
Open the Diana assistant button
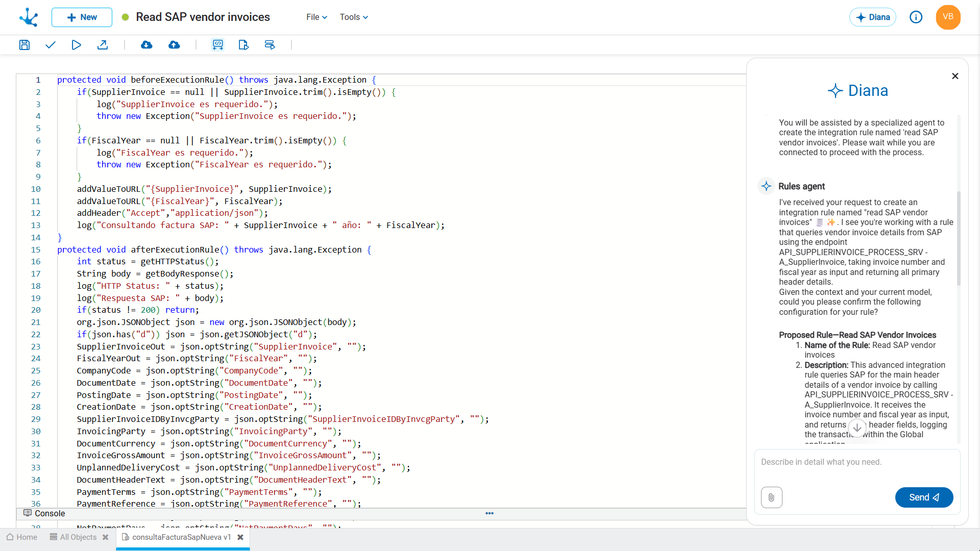(873, 17)
